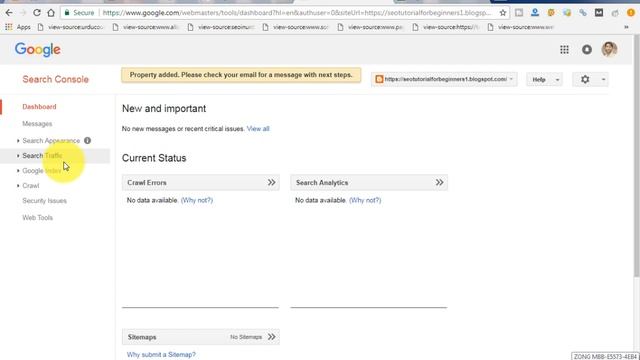Click the View all messages link
640x360 pixels.
[x=258, y=129]
